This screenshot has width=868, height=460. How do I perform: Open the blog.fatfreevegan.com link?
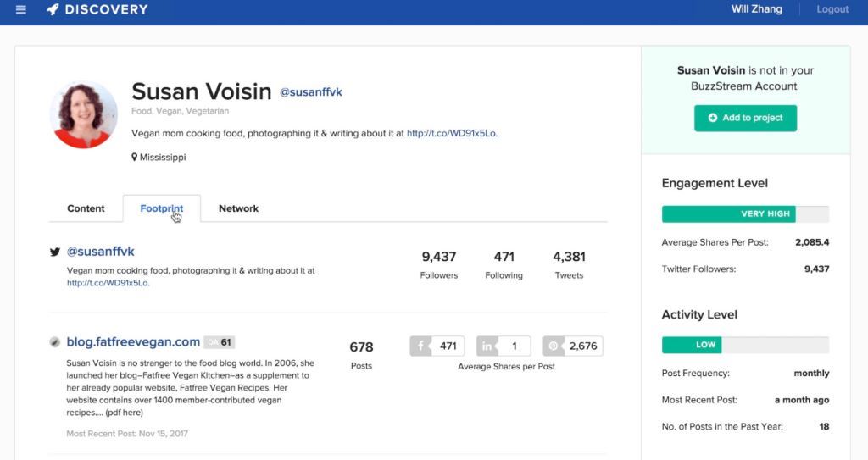click(x=133, y=342)
